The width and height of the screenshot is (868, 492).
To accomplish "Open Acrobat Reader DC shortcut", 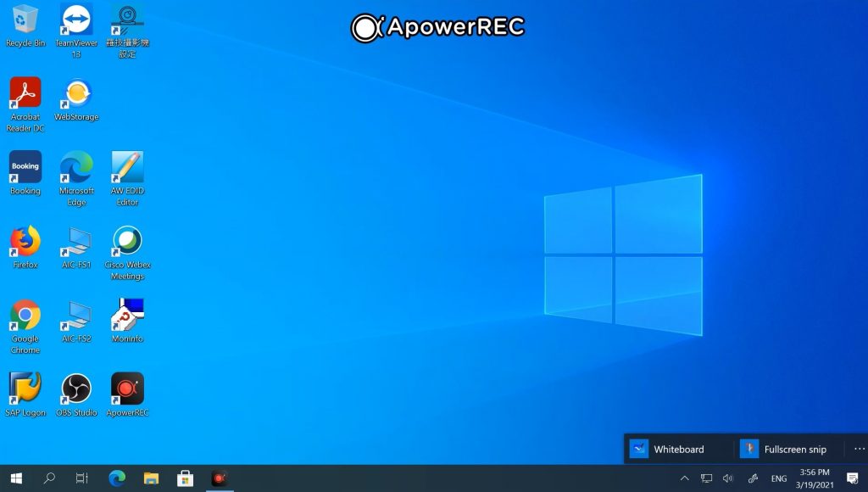I will (x=25, y=104).
